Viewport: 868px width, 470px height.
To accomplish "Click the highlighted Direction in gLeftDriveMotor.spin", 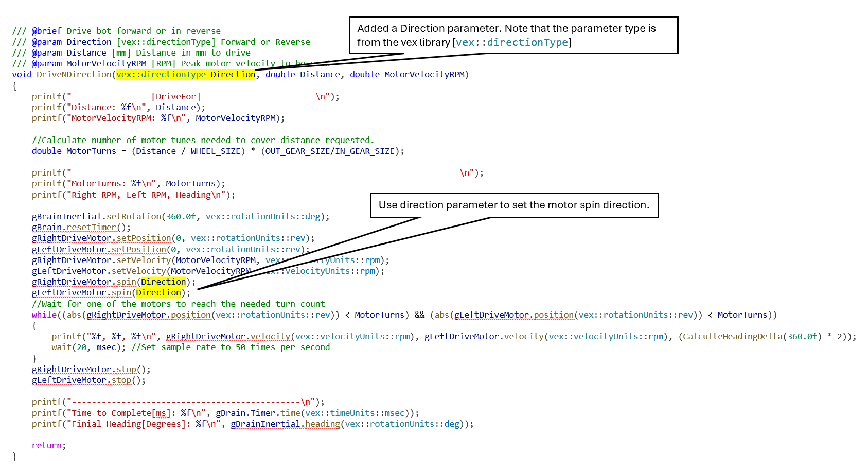I will (158, 292).
